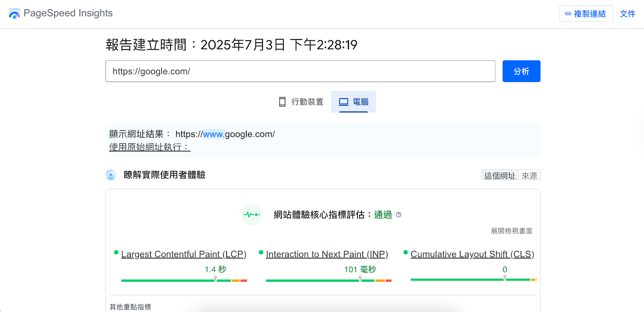The image size is (644, 312).
Task: Open Largest Contentful Paint (LCP) link
Action: [x=184, y=254]
